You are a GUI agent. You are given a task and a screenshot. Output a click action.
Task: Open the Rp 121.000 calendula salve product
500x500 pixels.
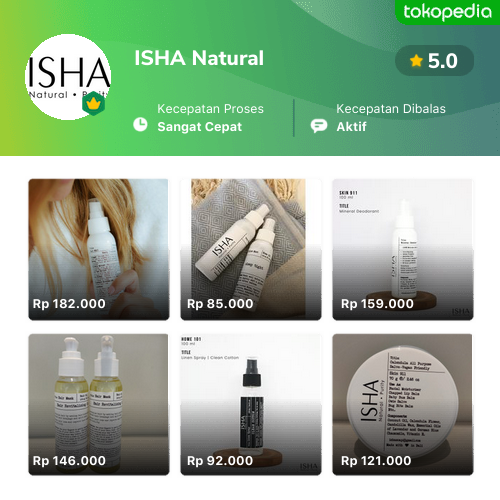[403, 404]
